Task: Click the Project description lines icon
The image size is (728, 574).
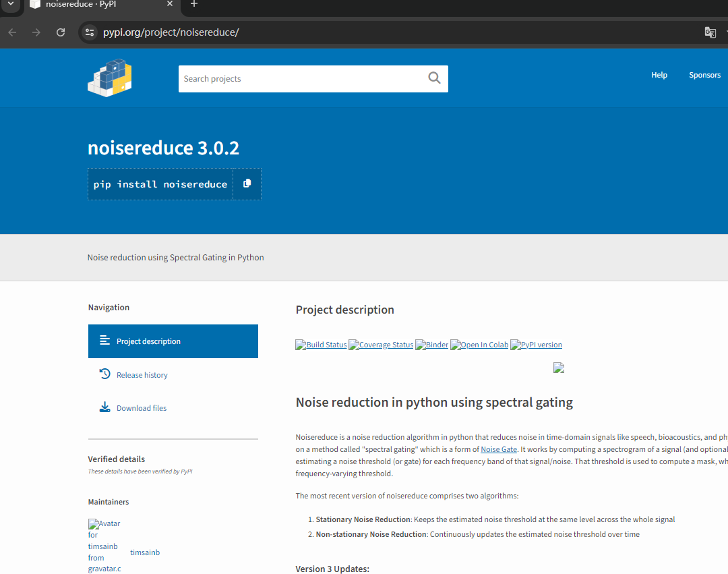Action: (105, 341)
